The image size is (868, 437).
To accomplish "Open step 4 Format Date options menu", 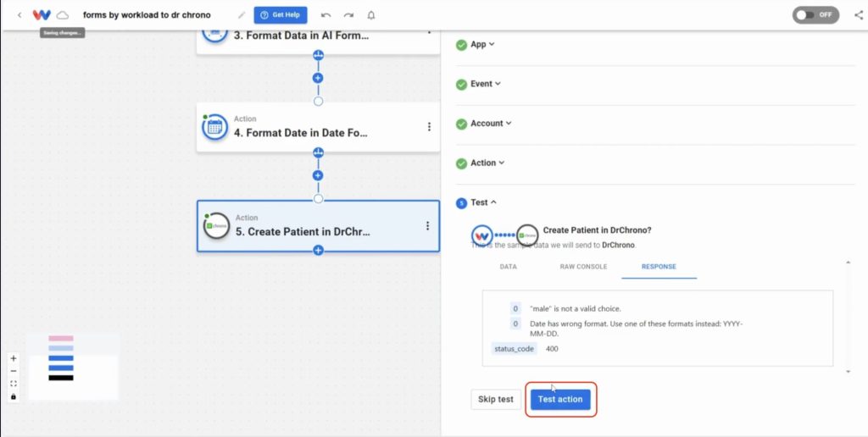I will [429, 127].
